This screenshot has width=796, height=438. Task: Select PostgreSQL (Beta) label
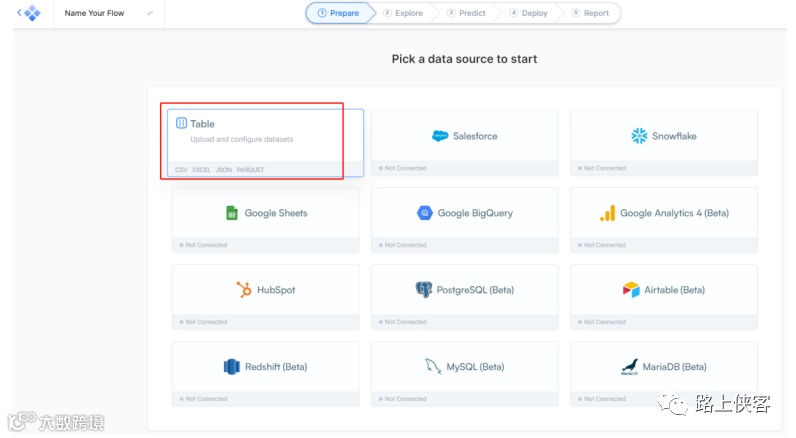tap(475, 290)
